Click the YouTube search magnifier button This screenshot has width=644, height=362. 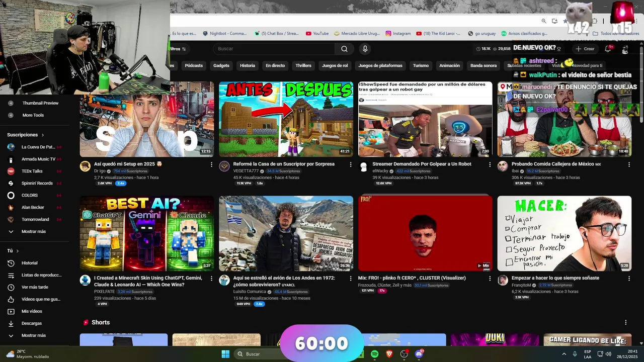pos(344,49)
